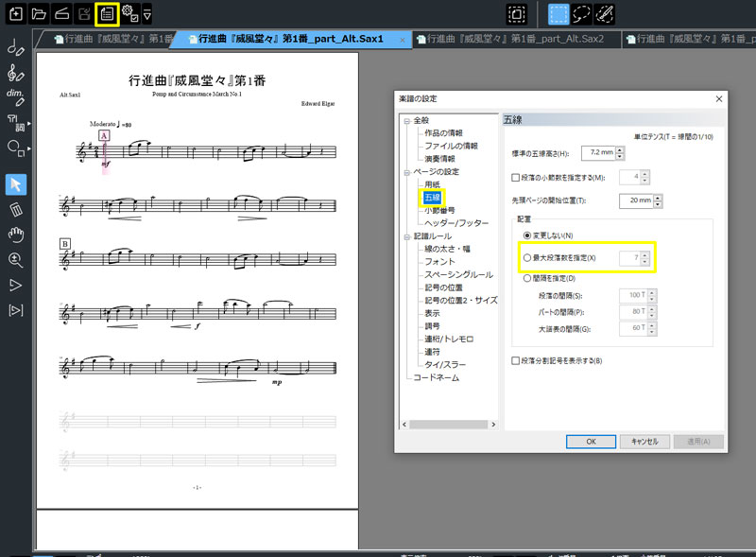Screen dimensions: 756x557
Task: Select 小節番号 in the tree
Action: point(439,211)
